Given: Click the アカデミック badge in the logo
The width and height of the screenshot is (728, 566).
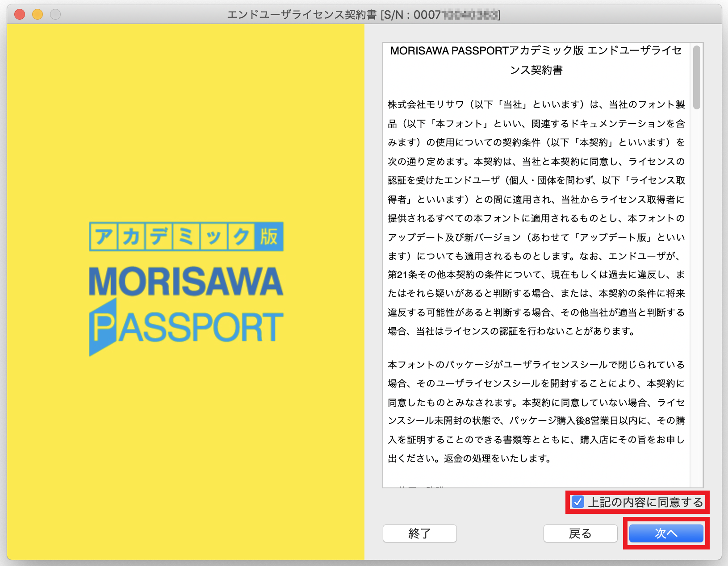Looking at the screenshot, I should pyautogui.click(x=172, y=237).
